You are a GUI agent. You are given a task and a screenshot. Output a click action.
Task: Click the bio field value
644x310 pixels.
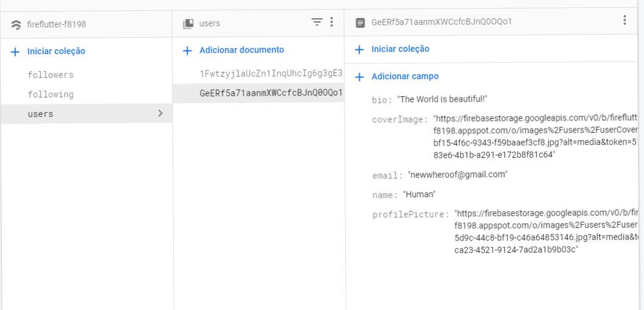tap(442, 99)
